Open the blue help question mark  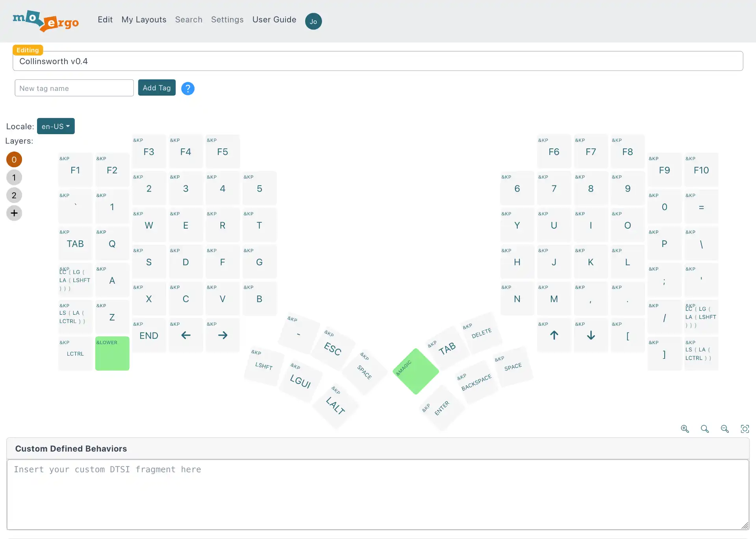pyautogui.click(x=188, y=89)
